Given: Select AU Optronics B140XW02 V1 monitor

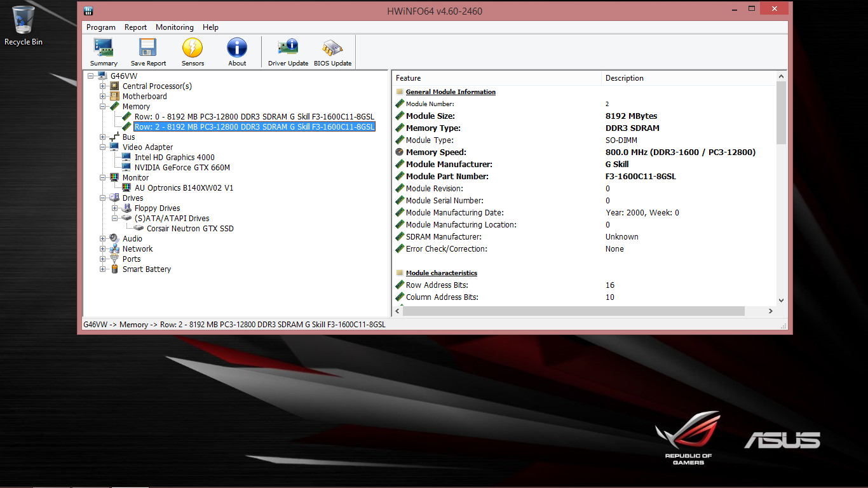Looking at the screenshot, I should [x=184, y=187].
